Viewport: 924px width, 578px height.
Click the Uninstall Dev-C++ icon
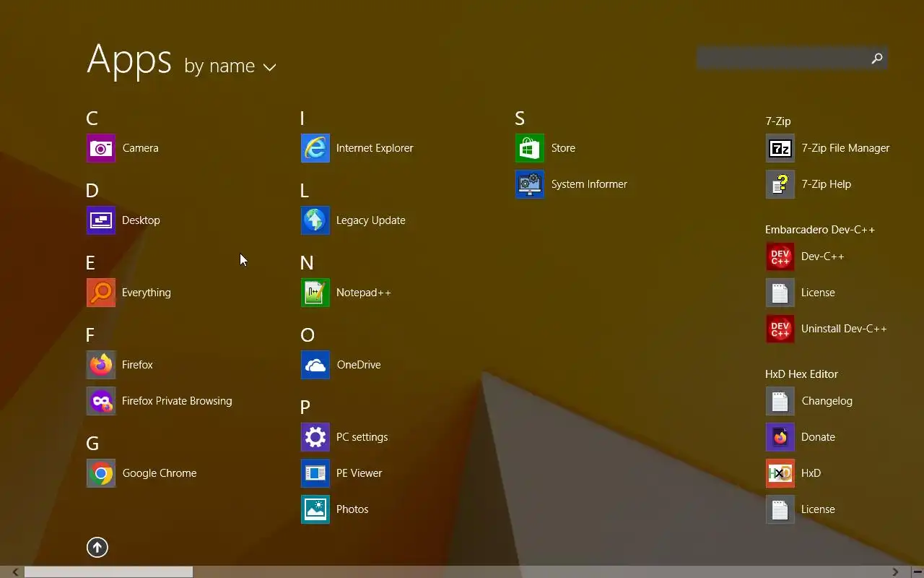(x=780, y=329)
